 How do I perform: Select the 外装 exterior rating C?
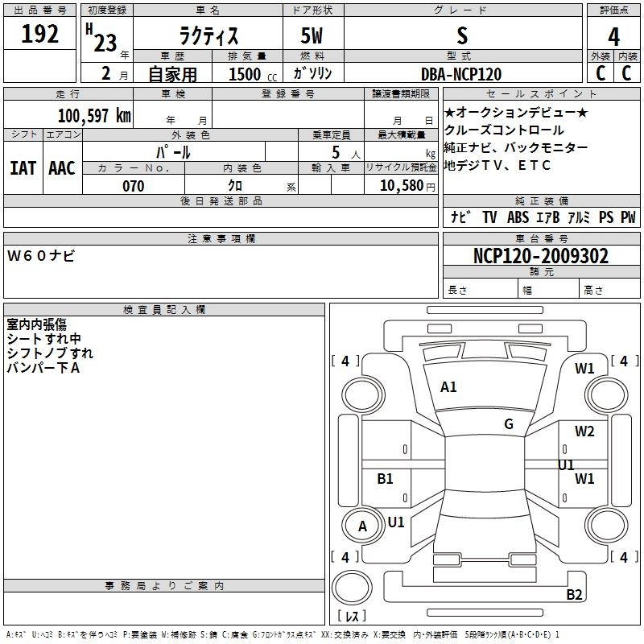coord(601,73)
